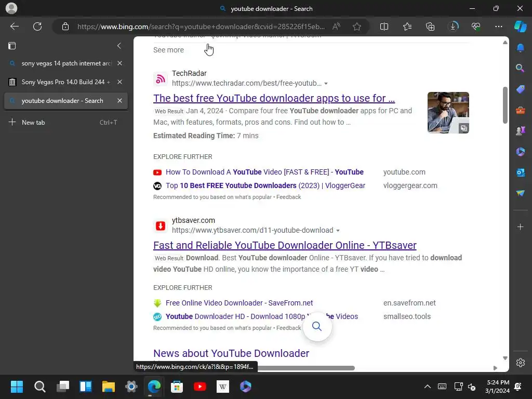Open Browser essentials heart icon
532x399 pixels.
(476, 26)
